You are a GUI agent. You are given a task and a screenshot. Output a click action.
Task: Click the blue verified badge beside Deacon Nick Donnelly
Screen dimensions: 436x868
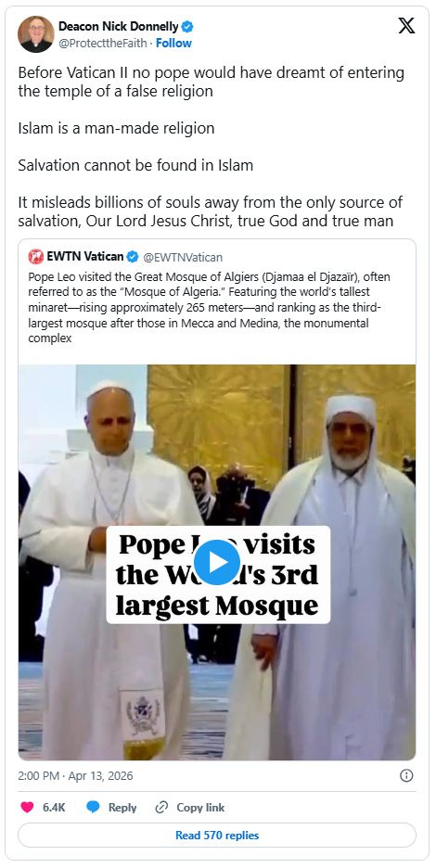click(x=187, y=26)
